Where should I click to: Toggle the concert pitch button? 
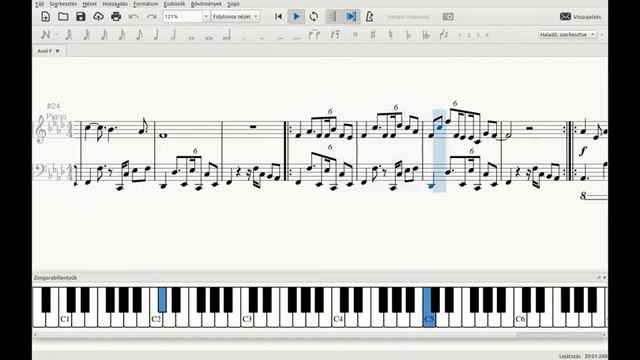click(x=408, y=17)
